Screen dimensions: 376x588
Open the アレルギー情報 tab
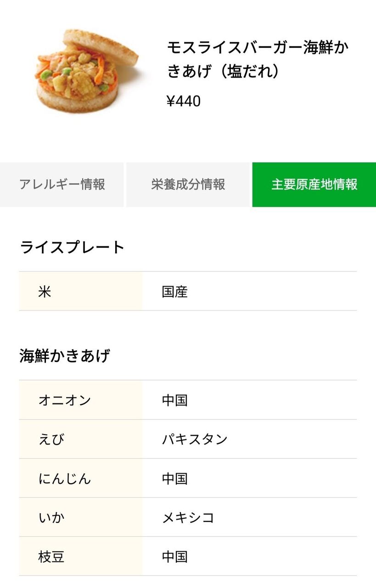[62, 185]
